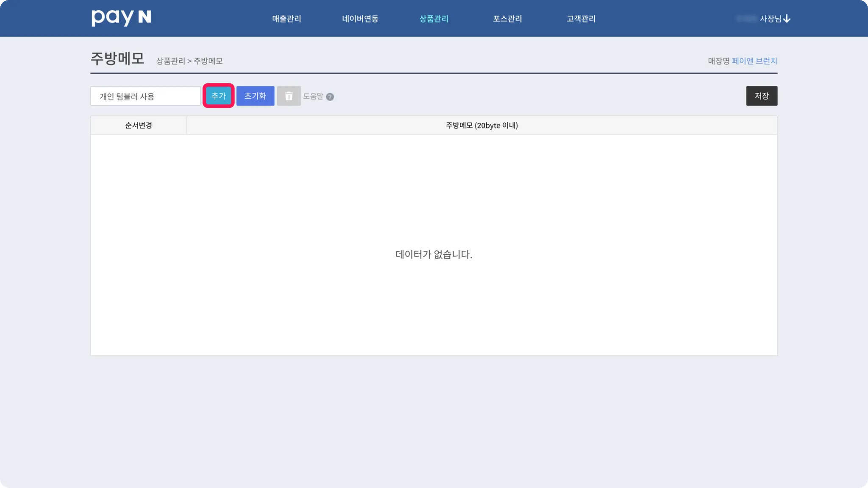Click the 데이터가 없습니다 empty table message
868x488 pixels.
pyautogui.click(x=434, y=255)
